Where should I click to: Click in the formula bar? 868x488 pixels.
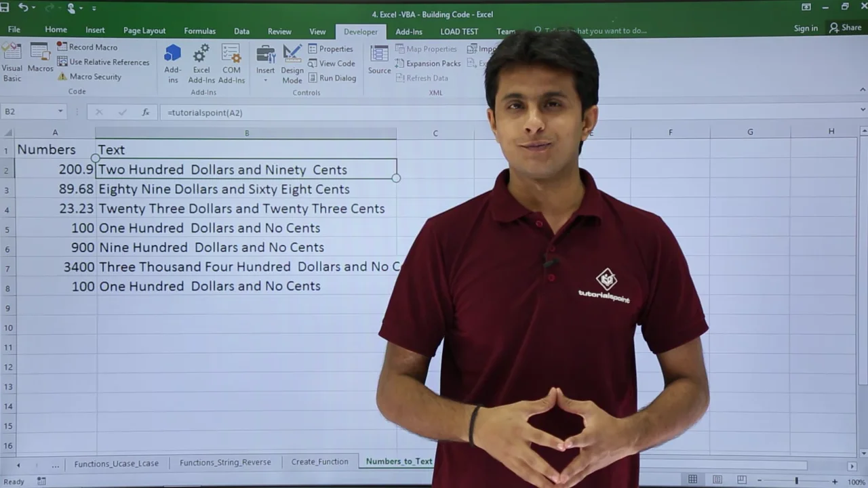pos(509,113)
